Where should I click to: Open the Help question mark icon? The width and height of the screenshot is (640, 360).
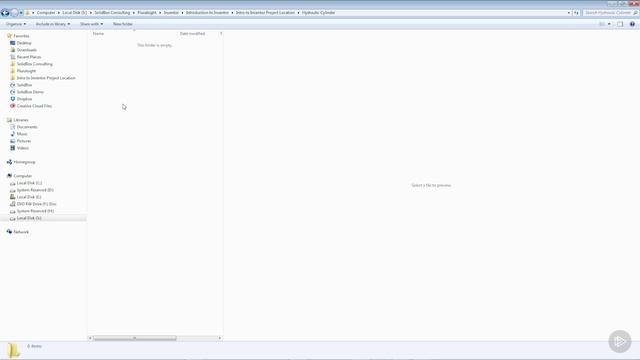[632, 24]
